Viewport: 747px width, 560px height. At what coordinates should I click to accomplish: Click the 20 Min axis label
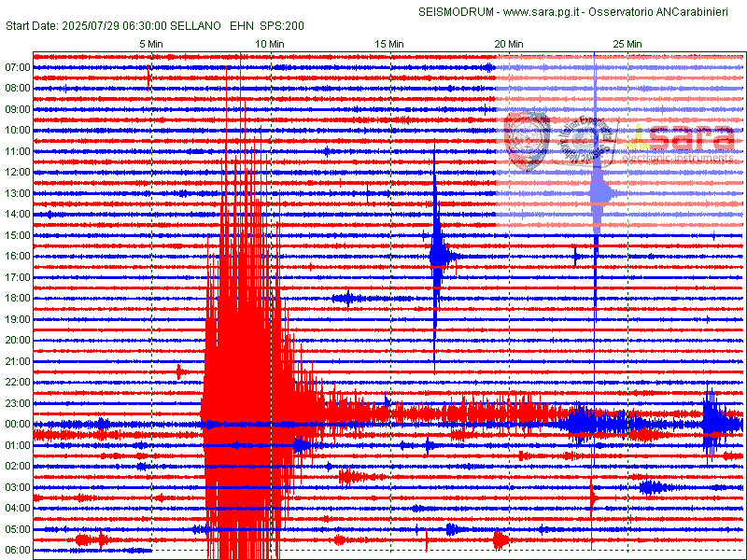point(509,44)
